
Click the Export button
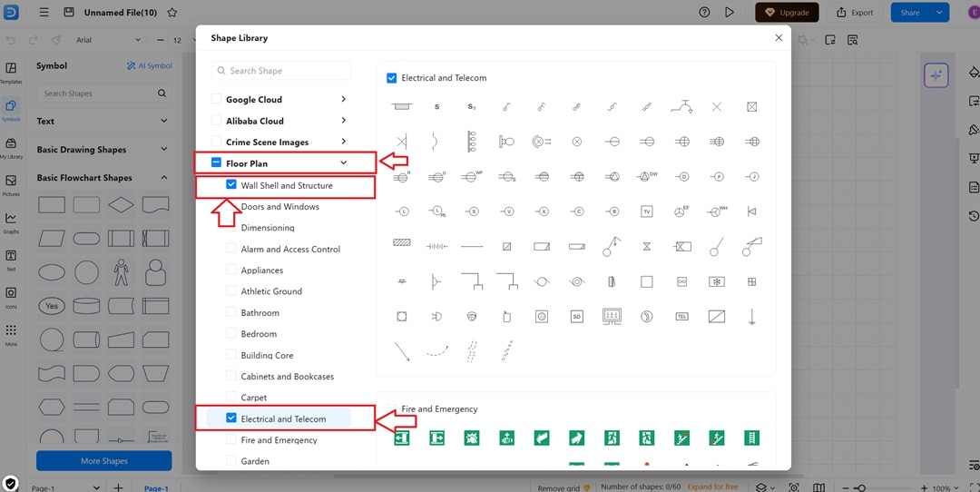tap(855, 13)
